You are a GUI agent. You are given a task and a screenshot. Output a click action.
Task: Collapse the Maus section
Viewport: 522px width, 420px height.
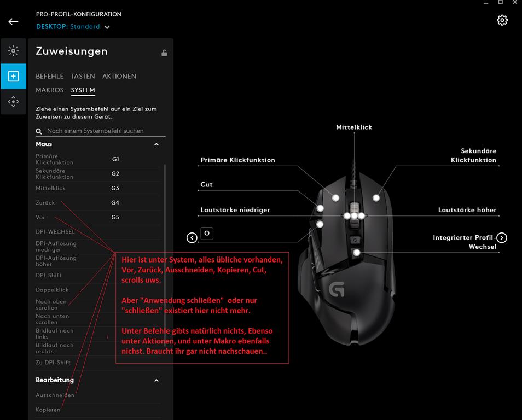pyautogui.click(x=156, y=144)
